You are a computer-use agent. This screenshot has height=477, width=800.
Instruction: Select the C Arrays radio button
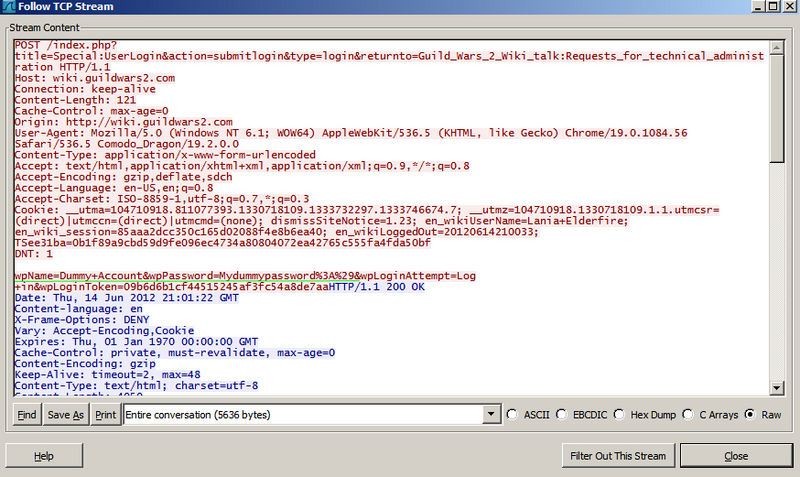(688, 415)
